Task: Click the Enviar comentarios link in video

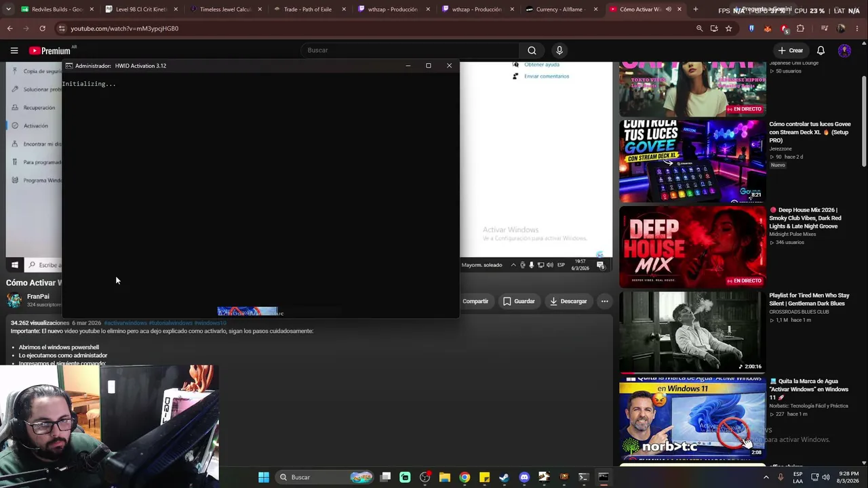Action: coord(547,77)
